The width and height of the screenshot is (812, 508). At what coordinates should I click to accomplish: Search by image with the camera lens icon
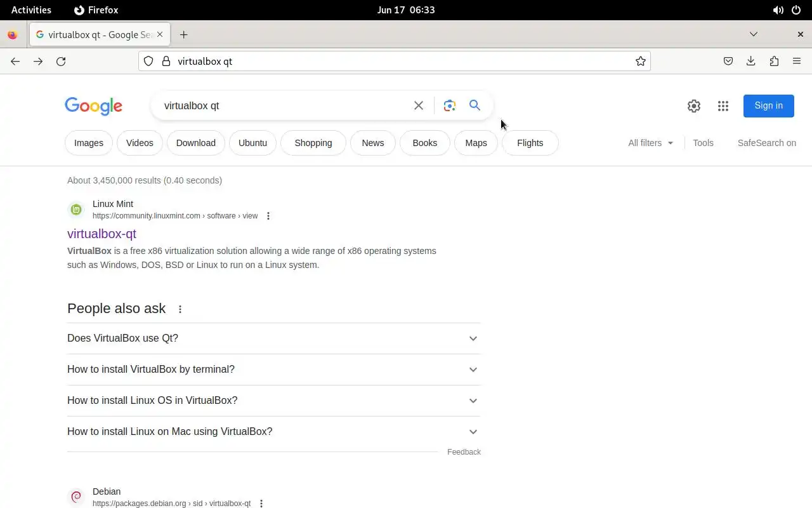pos(450,105)
